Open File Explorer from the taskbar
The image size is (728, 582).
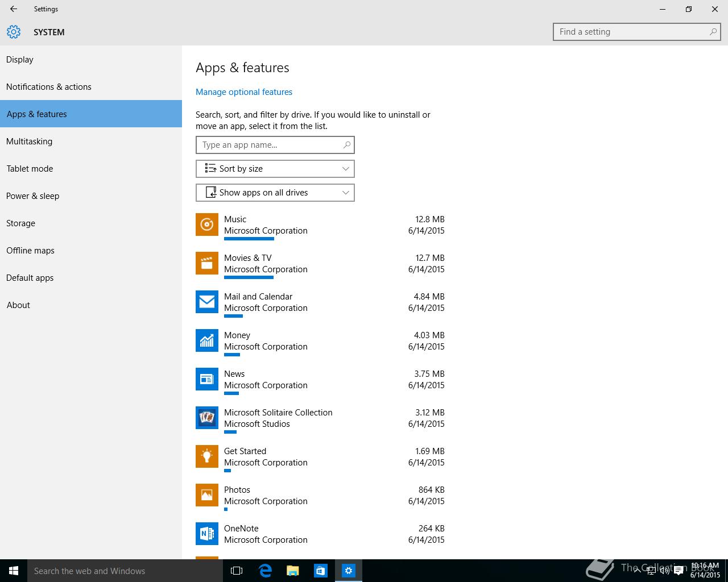tap(292, 571)
